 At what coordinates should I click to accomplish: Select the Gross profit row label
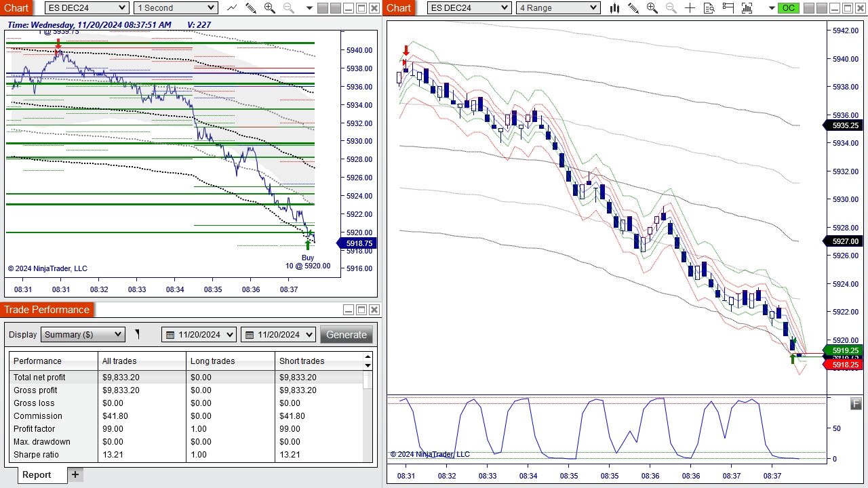pyautogui.click(x=35, y=390)
